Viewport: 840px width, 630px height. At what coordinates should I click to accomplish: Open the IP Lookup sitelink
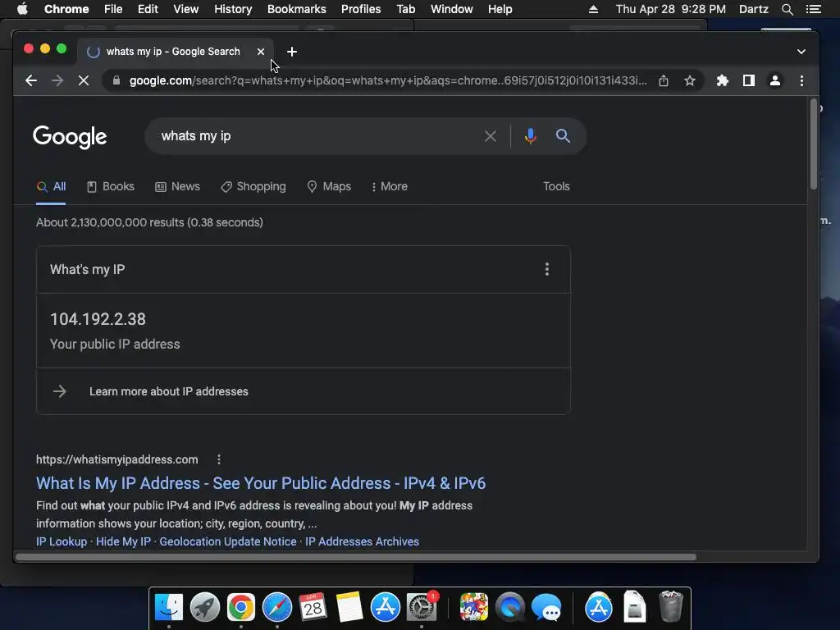click(x=62, y=541)
